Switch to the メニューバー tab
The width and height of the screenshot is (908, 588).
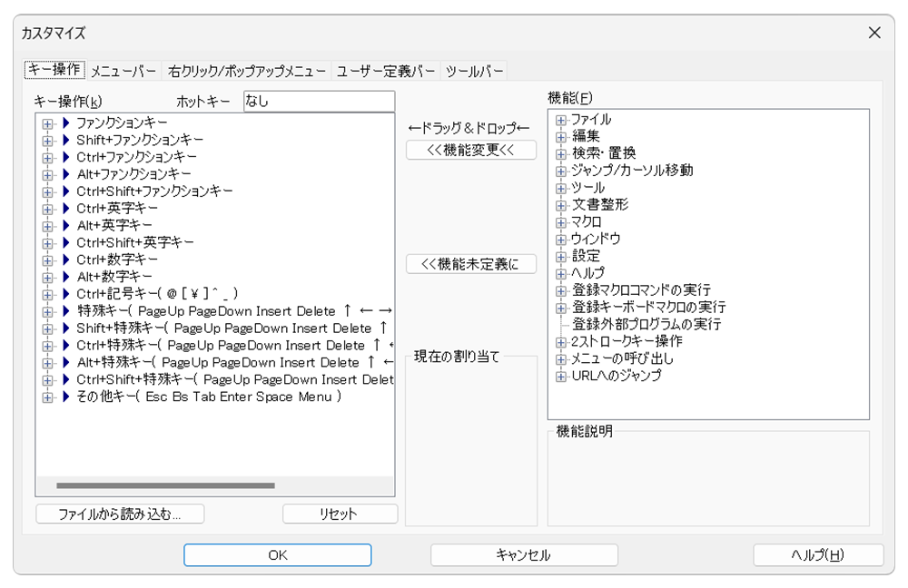click(x=123, y=71)
